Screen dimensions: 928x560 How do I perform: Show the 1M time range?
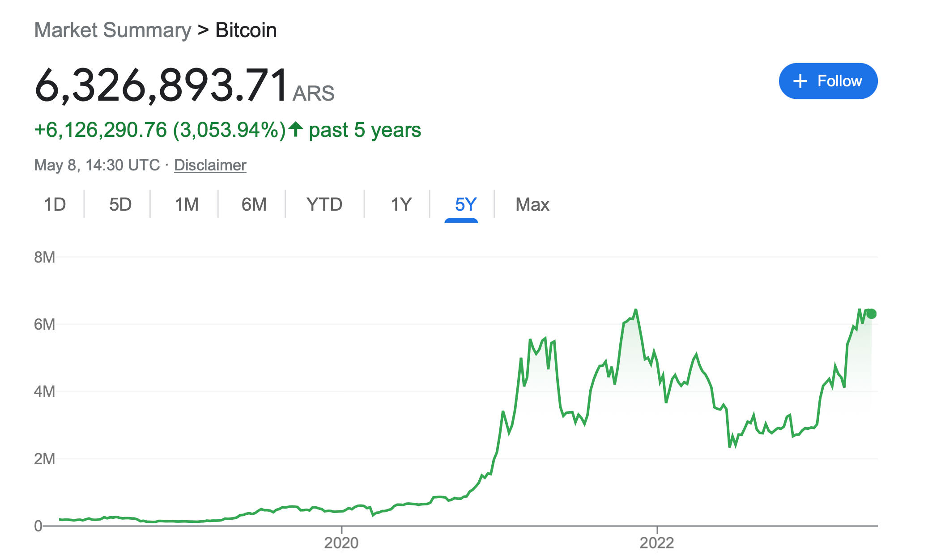coord(187,204)
